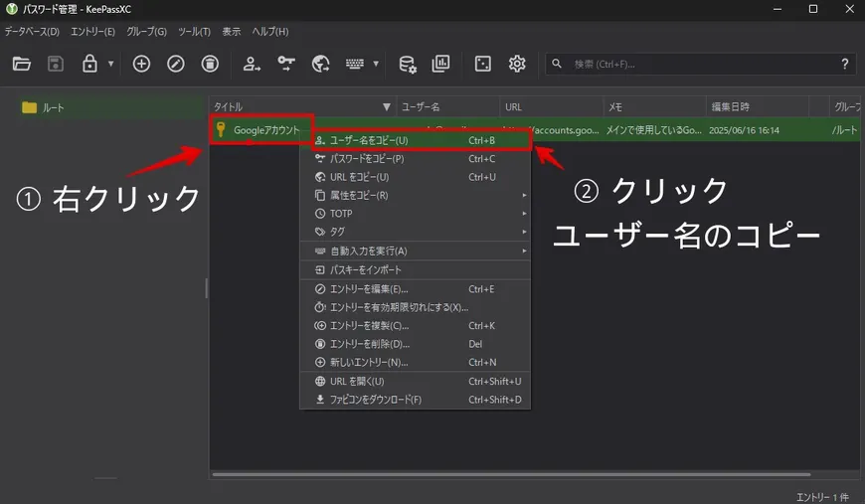Choose エントリーを複製 from context menu
The image size is (865, 504).
(x=416, y=325)
